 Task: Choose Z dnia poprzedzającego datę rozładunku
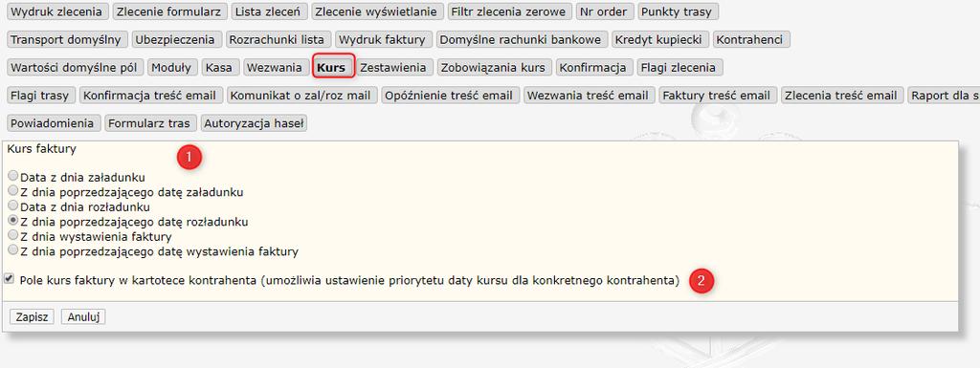click(x=13, y=220)
